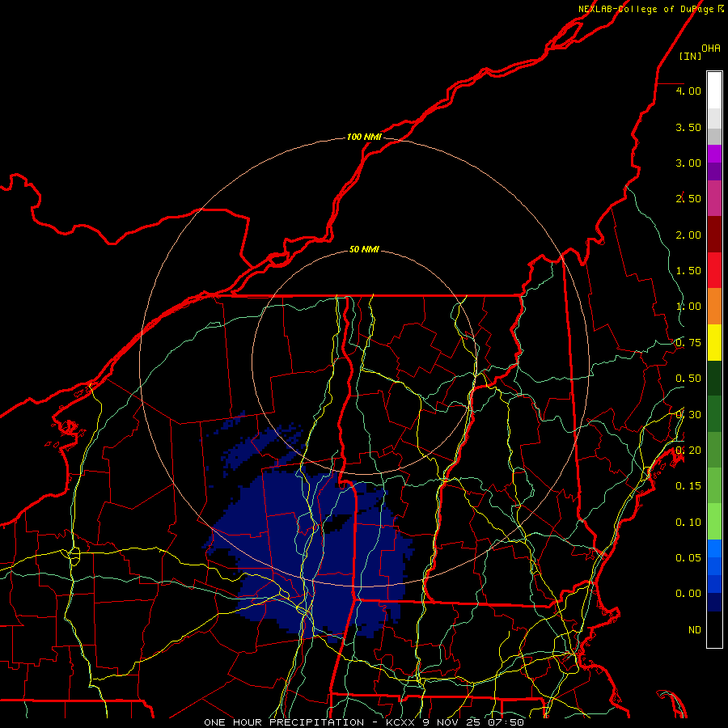Click the 0.10 legend value
The image size is (728, 728).
click(x=688, y=523)
